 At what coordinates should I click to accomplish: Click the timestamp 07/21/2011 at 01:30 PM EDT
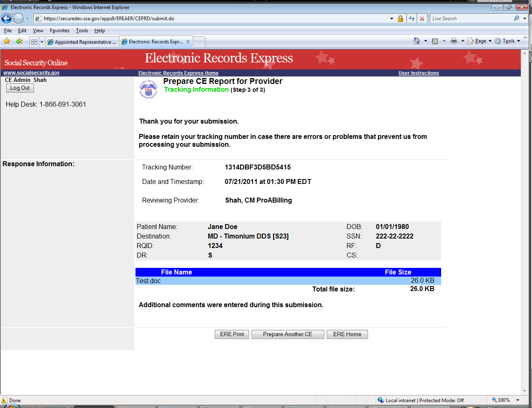(268, 182)
